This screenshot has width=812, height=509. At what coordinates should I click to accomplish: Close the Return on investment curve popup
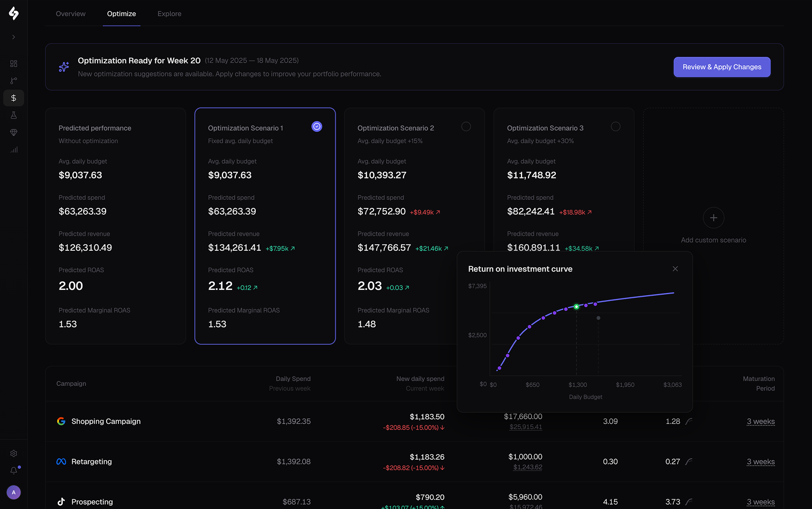coord(675,269)
